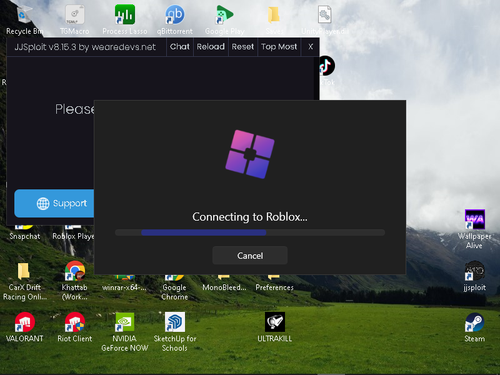Launch Steam from the desktop
Screen dimensions: 500x375
474,327
